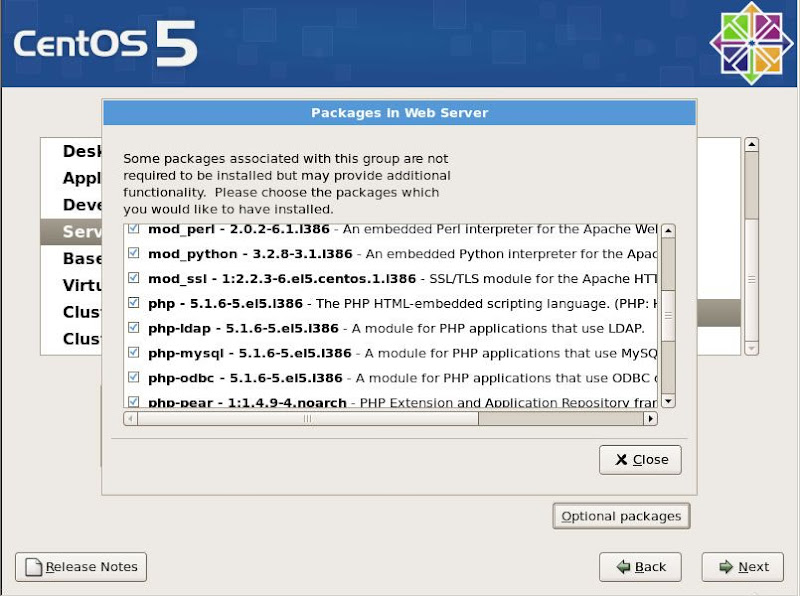Disable the mod_ssl package checkbox
The width and height of the screenshot is (800, 596).
[134, 278]
